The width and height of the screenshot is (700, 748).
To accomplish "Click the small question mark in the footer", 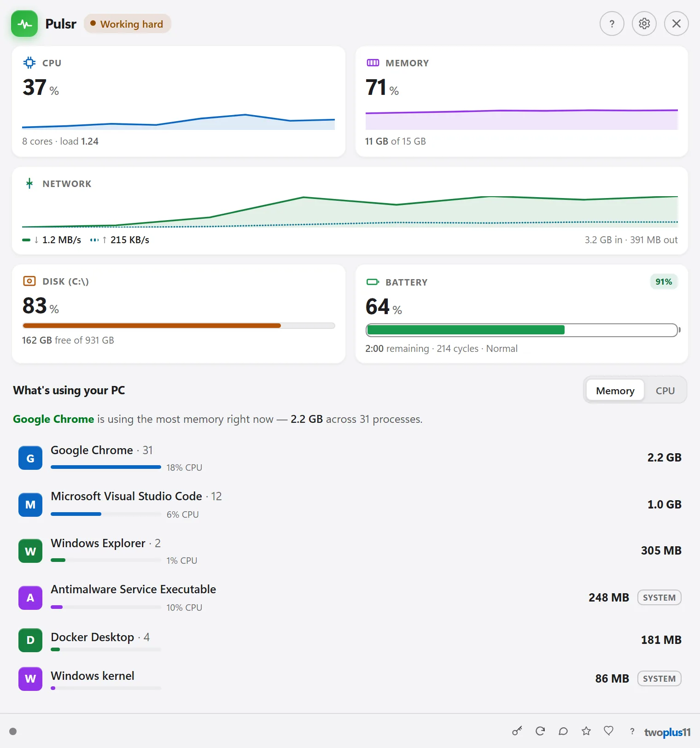I will point(632,731).
